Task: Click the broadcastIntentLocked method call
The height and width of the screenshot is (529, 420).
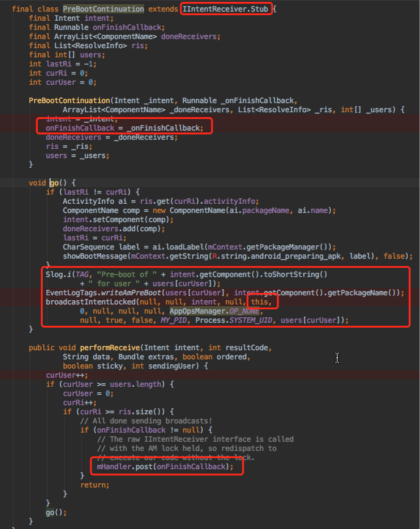Action: [x=197, y=311]
